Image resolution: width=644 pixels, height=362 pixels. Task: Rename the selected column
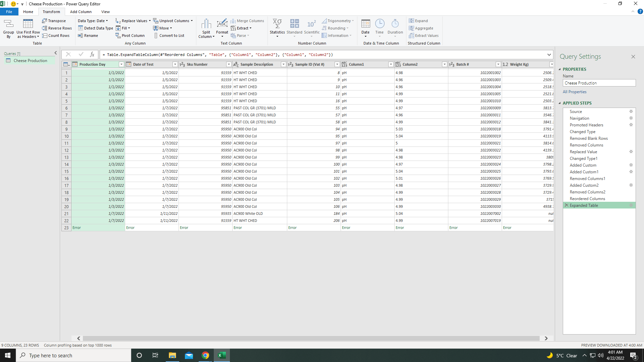point(88,36)
